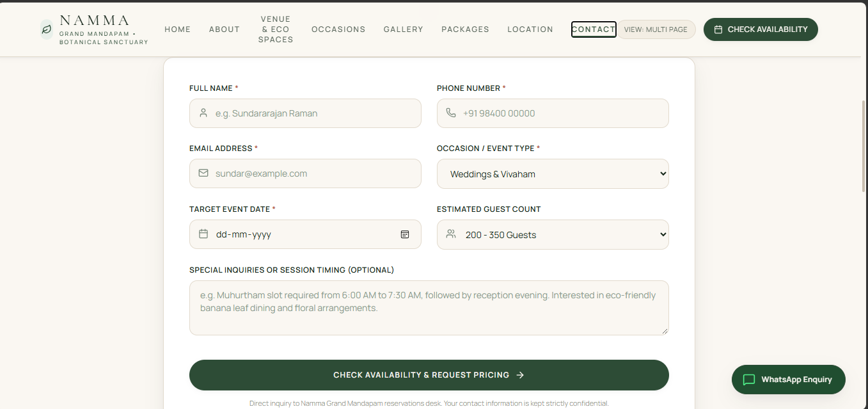Viewport: 868px width, 409px height.
Task: Click the envelope icon in Email Address field
Action: [x=203, y=173]
